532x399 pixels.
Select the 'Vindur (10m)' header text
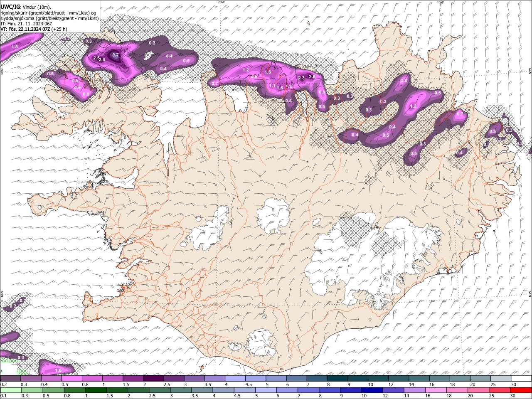coord(36,7)
